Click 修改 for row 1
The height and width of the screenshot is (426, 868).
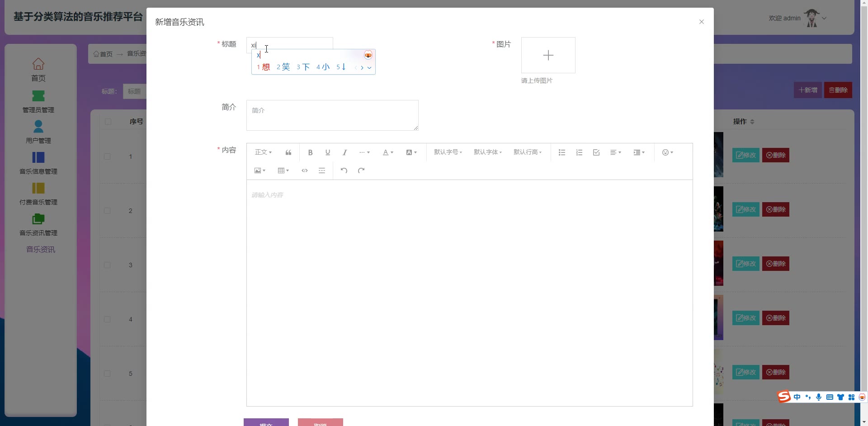(x=746, y=155)
